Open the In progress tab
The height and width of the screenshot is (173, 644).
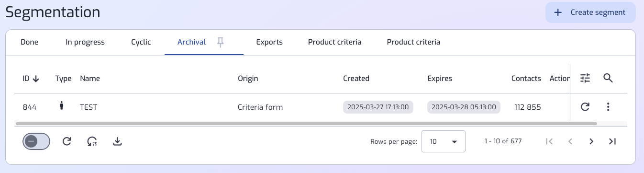(x=85, y=42)
